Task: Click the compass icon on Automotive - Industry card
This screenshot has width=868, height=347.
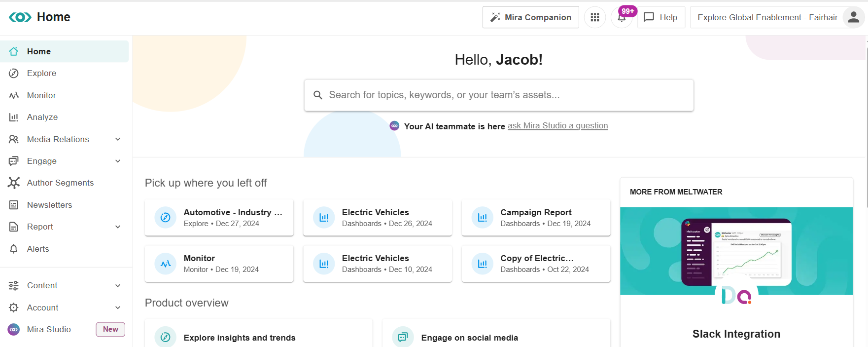Action: tap(166, 218)
